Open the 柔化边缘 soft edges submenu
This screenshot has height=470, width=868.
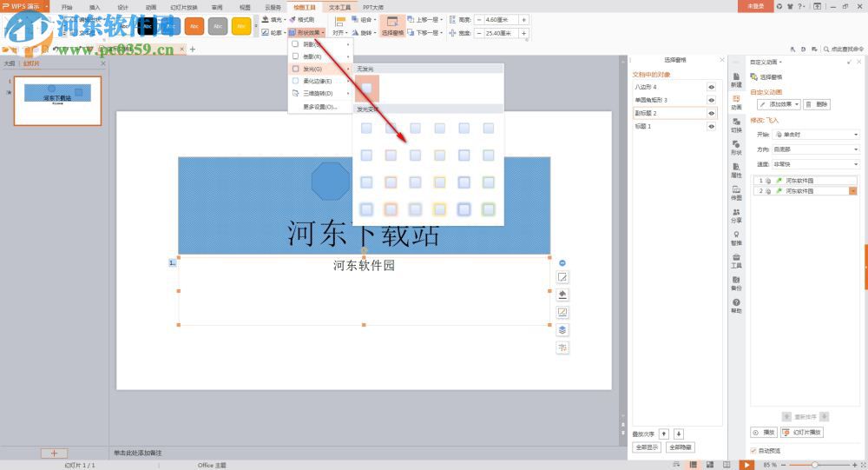click(320, 81)
